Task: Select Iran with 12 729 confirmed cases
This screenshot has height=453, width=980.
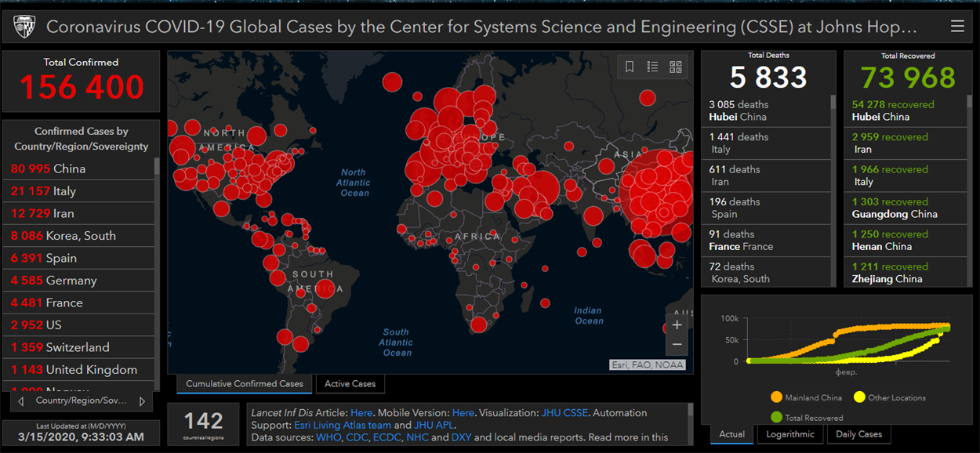Action: click(x=78, y=213)
